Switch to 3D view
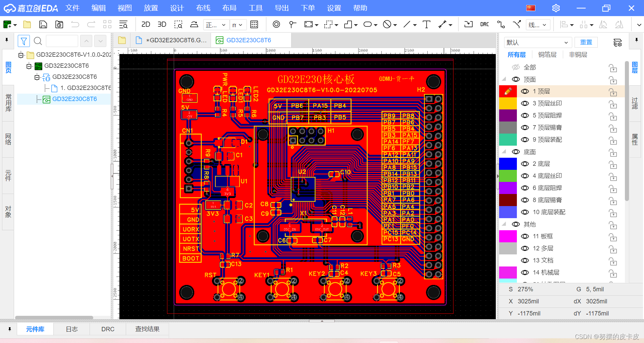644x343 pixels. click(162, 24)
